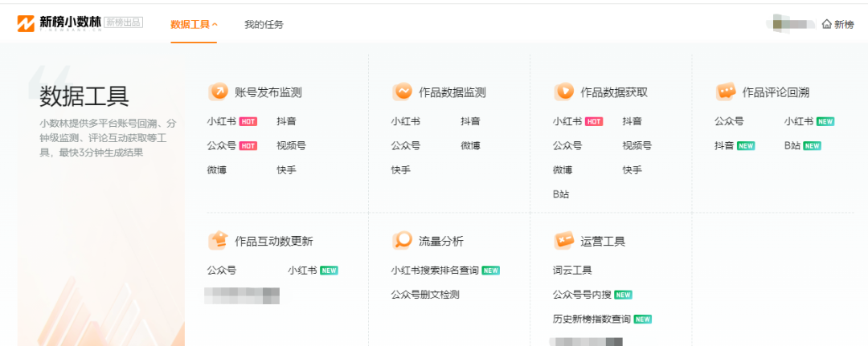
Task: Open 抖音 under 作品评论回溯
Action: [723, 146]
